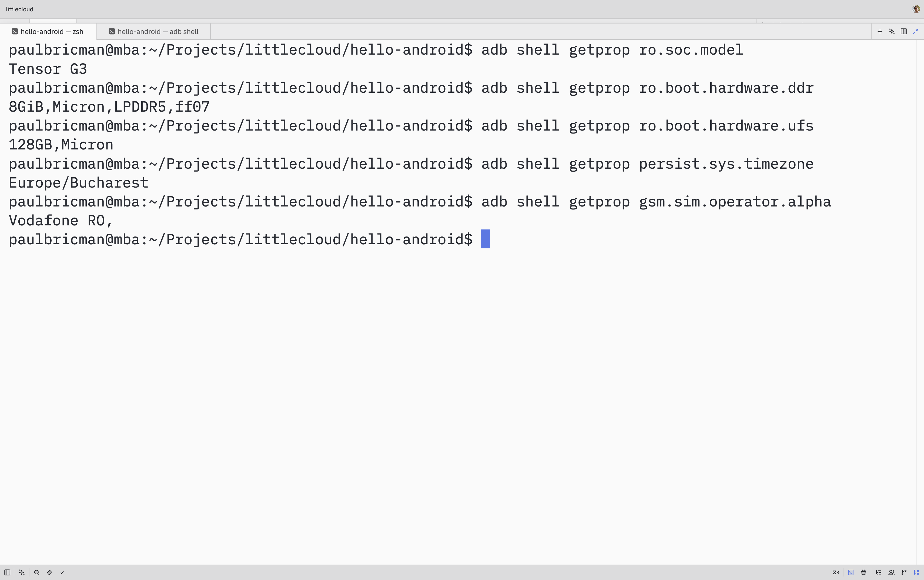Open project search magnifier icon
This screenshot has width=924, height=580.
(37, 572)
